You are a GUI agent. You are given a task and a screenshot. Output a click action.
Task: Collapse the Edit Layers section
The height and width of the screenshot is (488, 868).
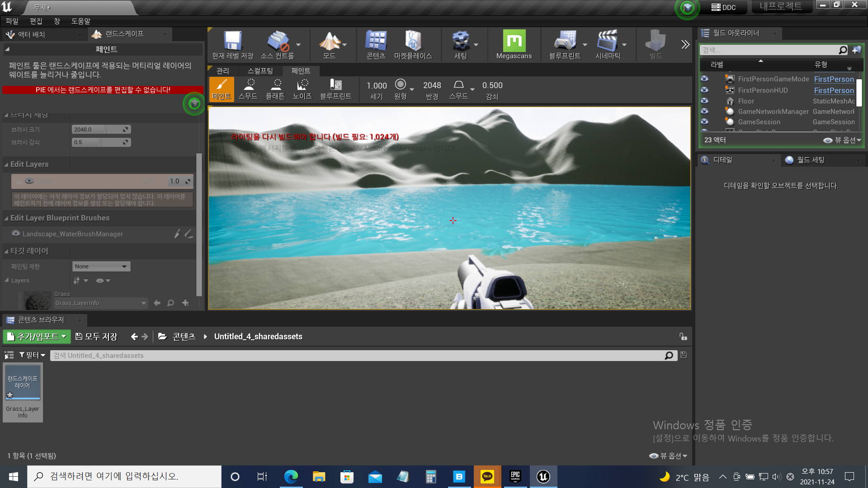tap(6, 164)
